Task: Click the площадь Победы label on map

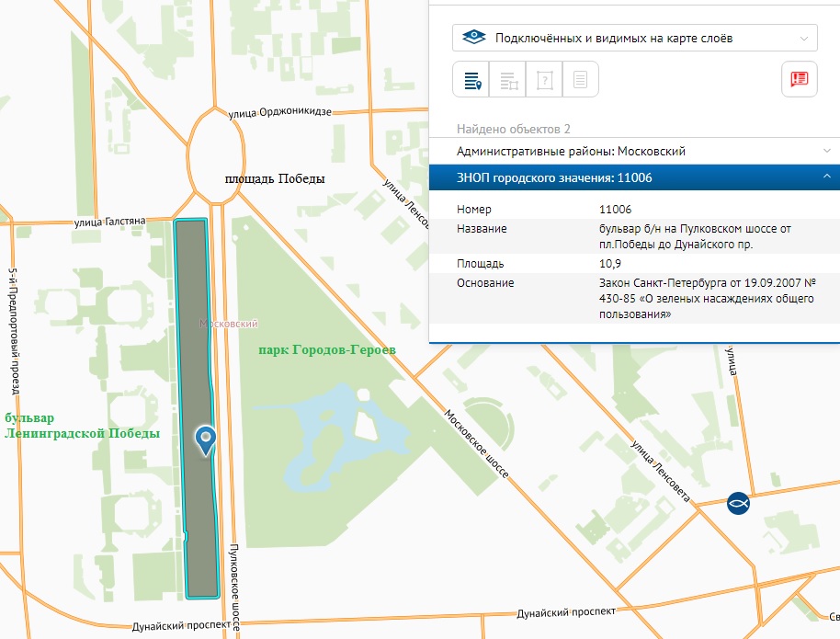Action: pyautogui.click(x=275, y=178)
